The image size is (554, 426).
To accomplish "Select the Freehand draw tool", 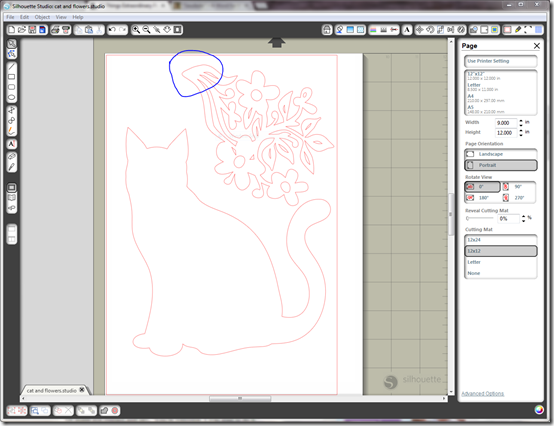I will click(x=12, y=131).
